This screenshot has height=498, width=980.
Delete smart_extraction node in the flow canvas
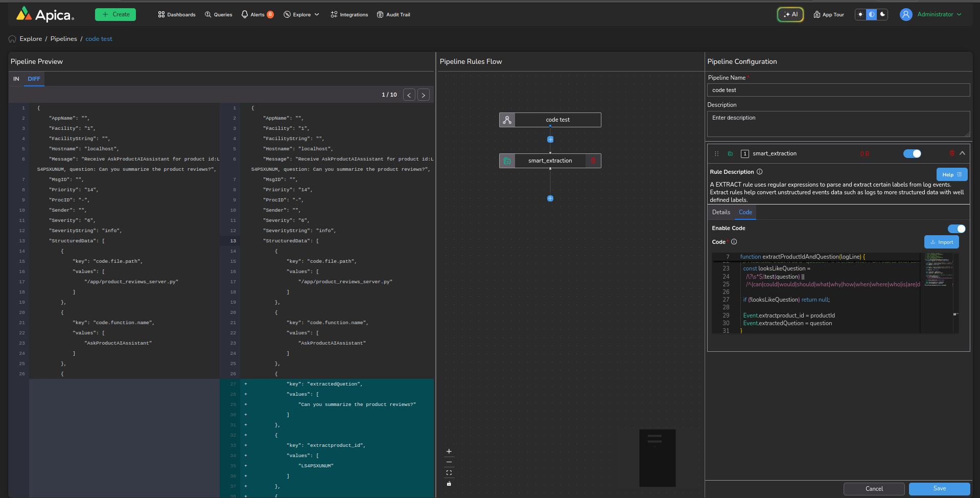[x=593, y=161]
